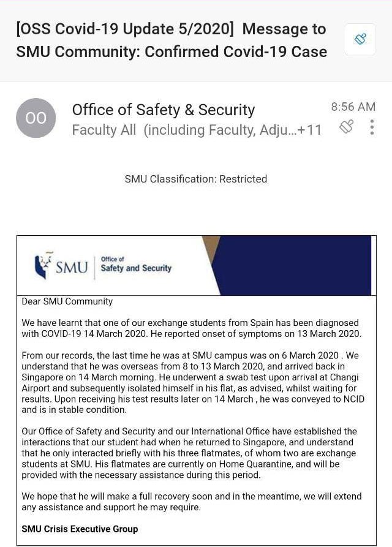Screen dimensions: 392x547
Task: Tap the email subject title
Action: 171,40
